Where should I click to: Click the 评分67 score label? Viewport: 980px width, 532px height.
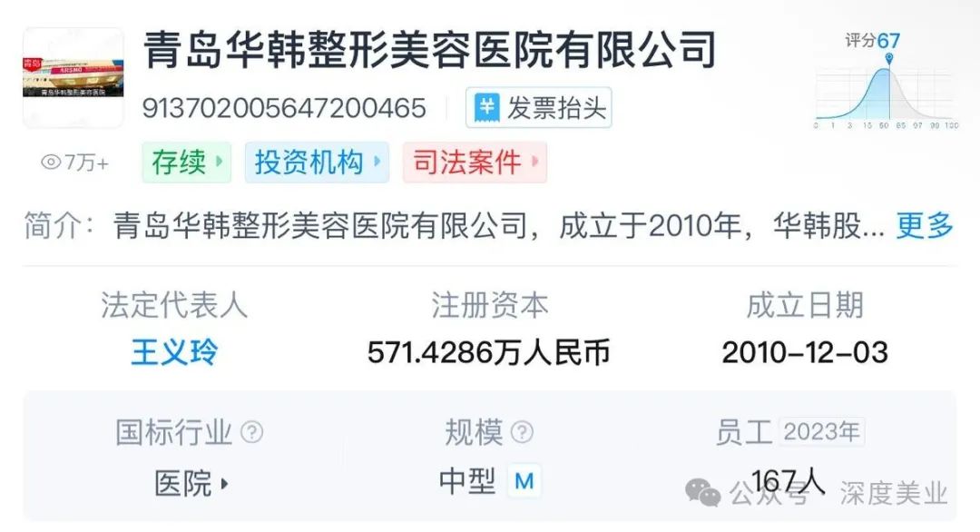(x=873, y=41)
